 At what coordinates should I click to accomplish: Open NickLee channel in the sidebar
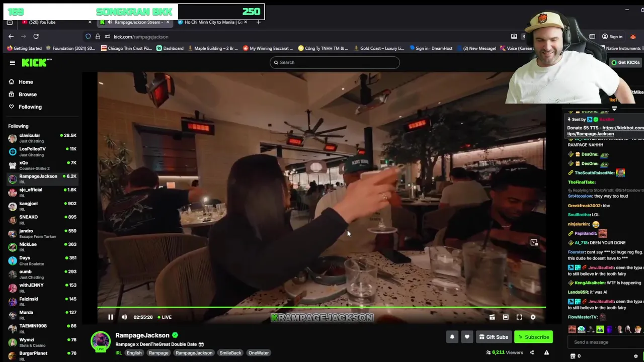pos(42,247)
